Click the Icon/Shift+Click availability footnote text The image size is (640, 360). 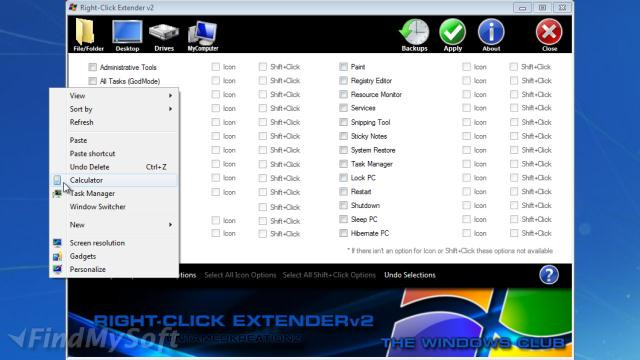point(450,251)
